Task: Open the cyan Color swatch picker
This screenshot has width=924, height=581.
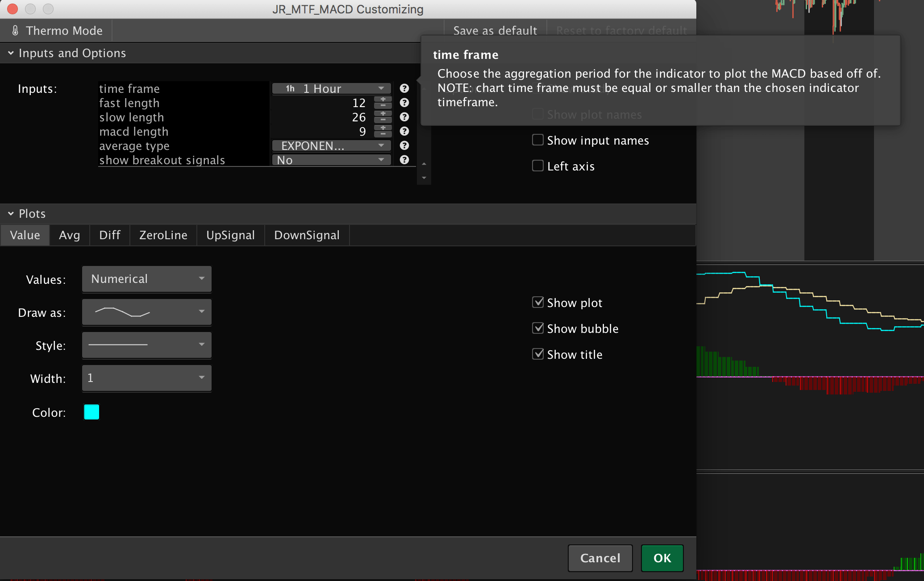Action: pos(92,412)
